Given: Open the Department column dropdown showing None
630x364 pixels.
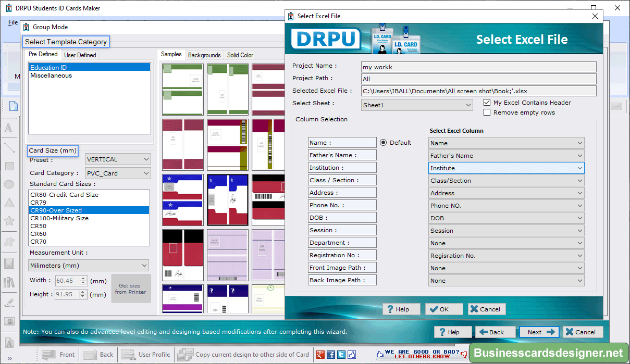Looking at the screenshot, I should point(506,243).
